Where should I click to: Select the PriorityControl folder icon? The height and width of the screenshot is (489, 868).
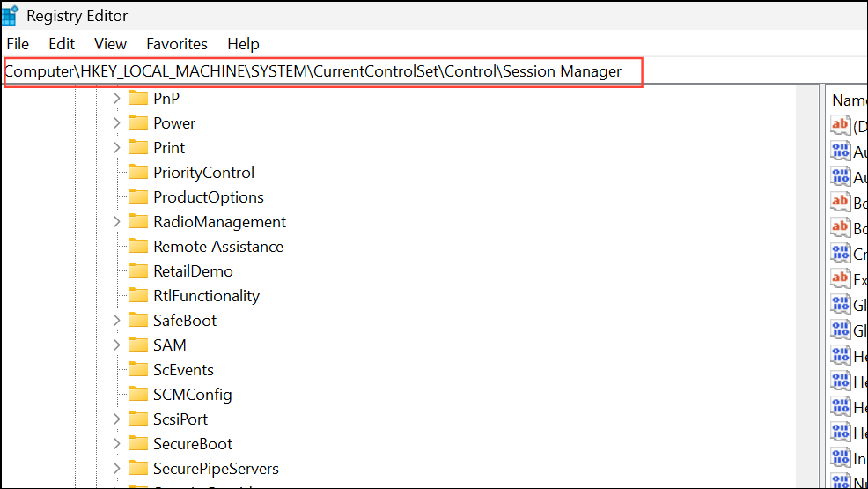coord(138,172)
